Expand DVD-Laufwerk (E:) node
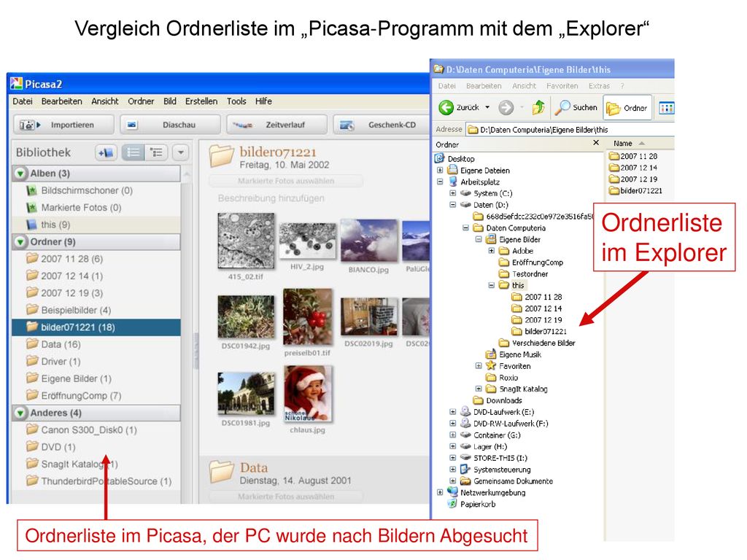 [452, 411]
